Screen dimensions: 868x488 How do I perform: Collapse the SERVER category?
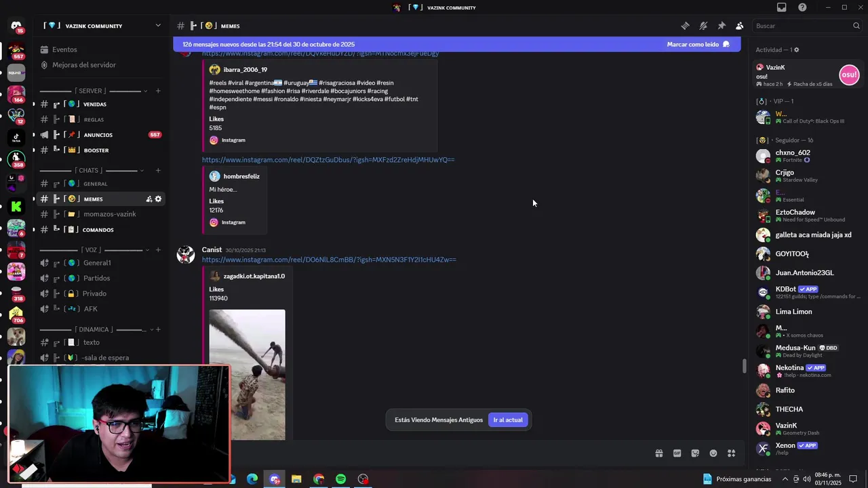[91, 91]
